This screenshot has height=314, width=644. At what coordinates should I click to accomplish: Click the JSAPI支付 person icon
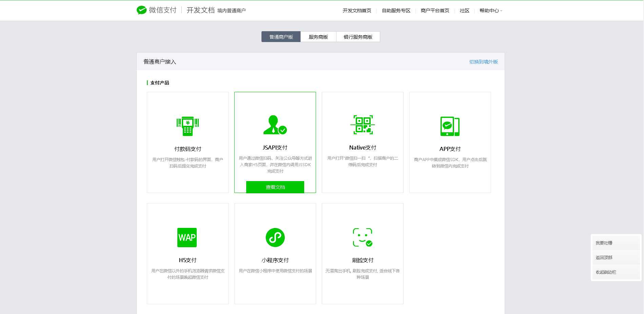tap(275, 125)
